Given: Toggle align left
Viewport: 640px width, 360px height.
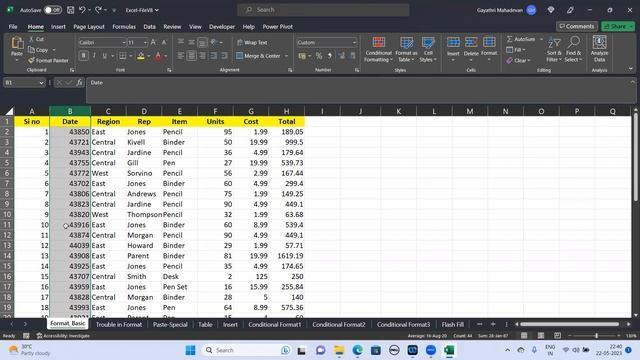Looking at the screenshot, I should pos(181,56).
